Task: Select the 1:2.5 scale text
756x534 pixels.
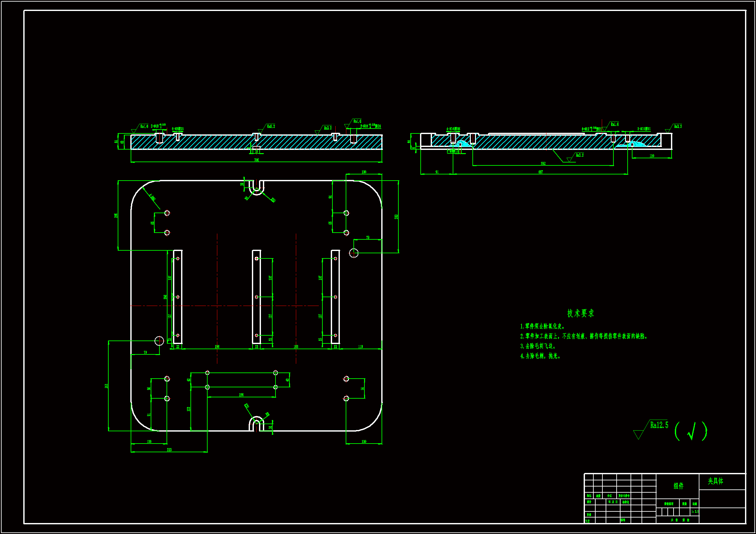Action: point(695,512)
